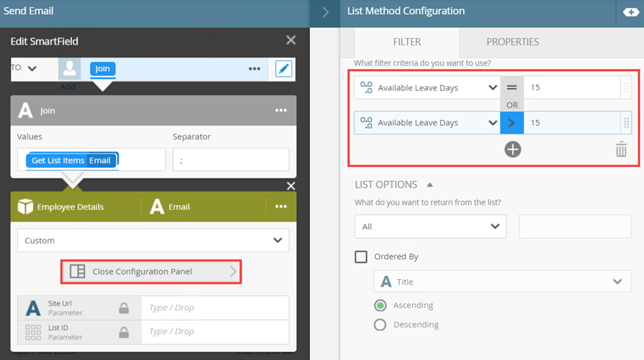
Task: Click Close Configuration Panel button
Action: [151, 272]
